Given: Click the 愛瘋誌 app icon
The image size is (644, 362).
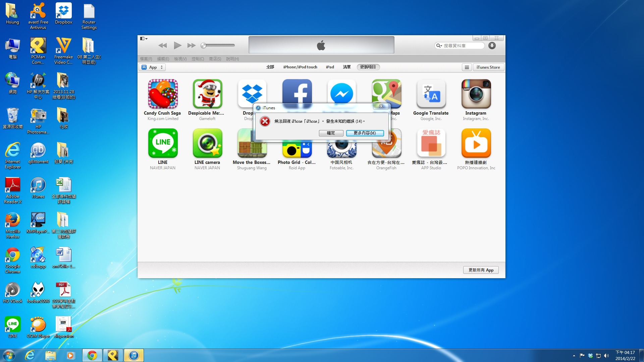Looking at the screenshot, I should pos(431,143).
